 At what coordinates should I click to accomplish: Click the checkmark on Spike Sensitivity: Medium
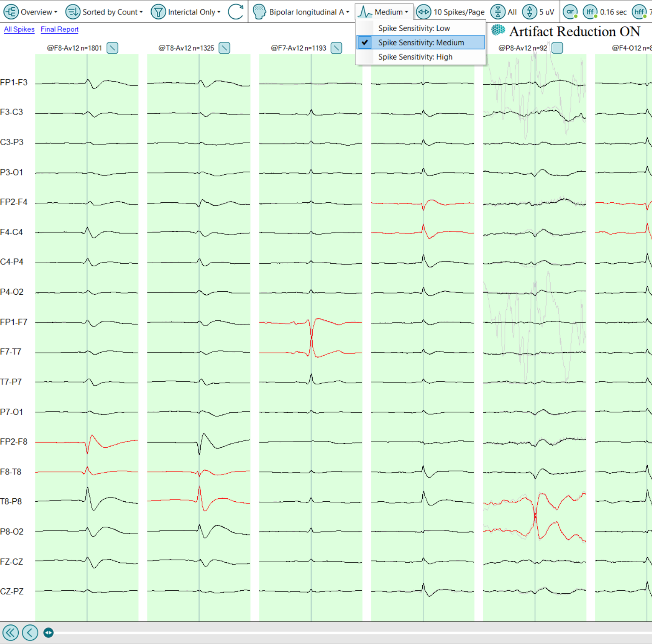[x=365, y=43]
